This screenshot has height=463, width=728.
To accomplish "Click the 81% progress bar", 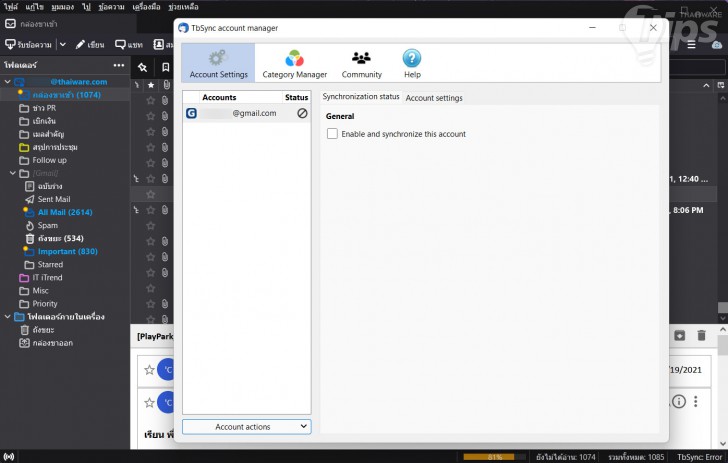I will coord(494,457).
